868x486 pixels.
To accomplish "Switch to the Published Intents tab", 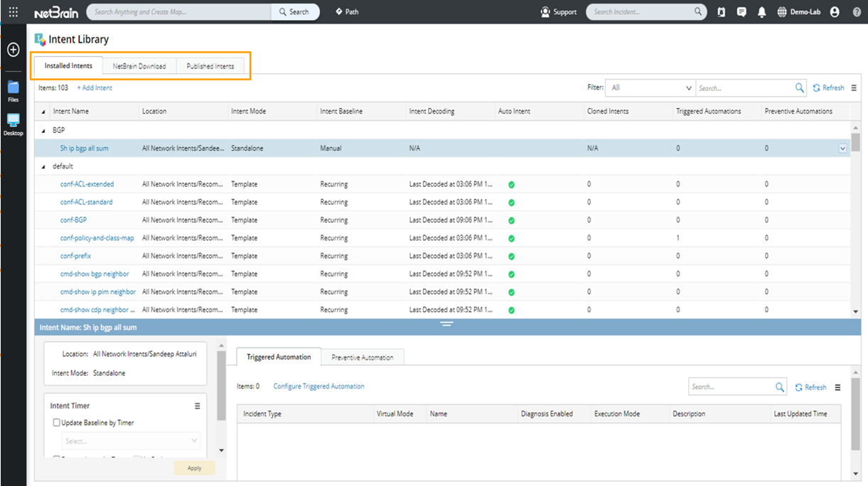I will (x=210, y=66).
